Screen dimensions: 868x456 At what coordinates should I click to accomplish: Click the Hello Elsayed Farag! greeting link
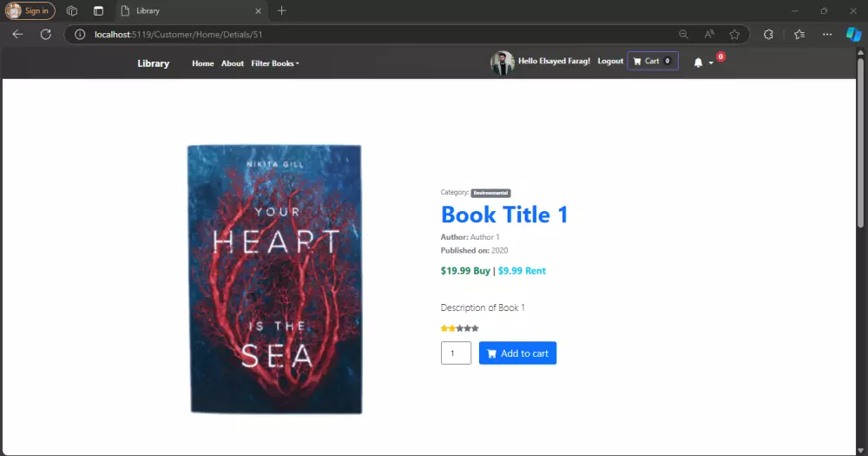(554, 61)
